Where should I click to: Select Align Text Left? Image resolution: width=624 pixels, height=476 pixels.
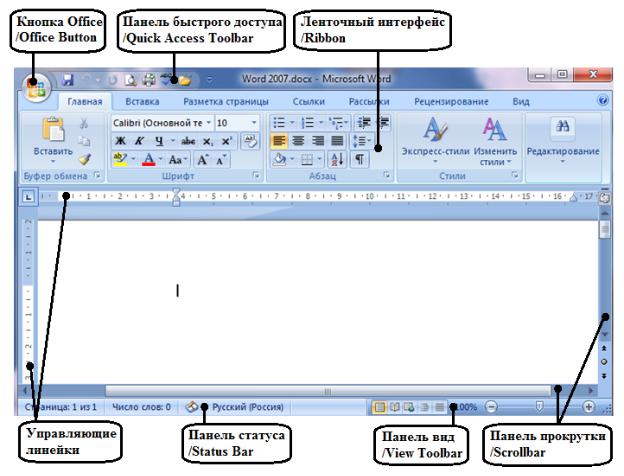[279, 141]
